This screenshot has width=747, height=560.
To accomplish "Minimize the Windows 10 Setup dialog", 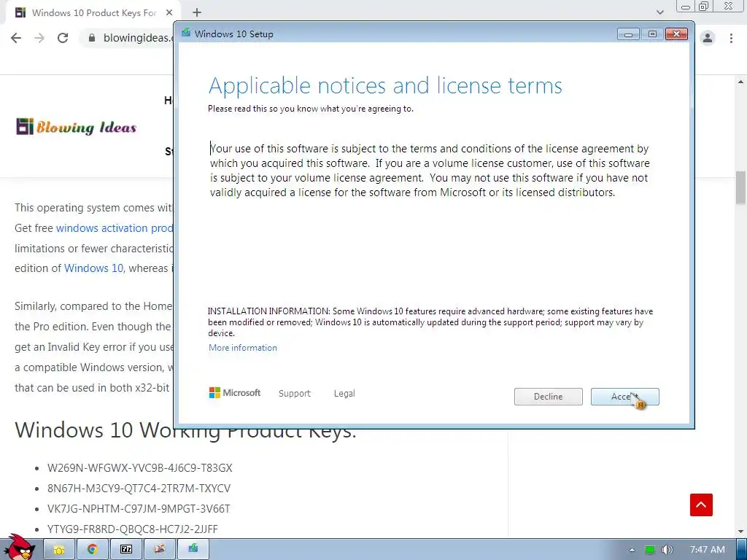I will click(x=628, y=34).
